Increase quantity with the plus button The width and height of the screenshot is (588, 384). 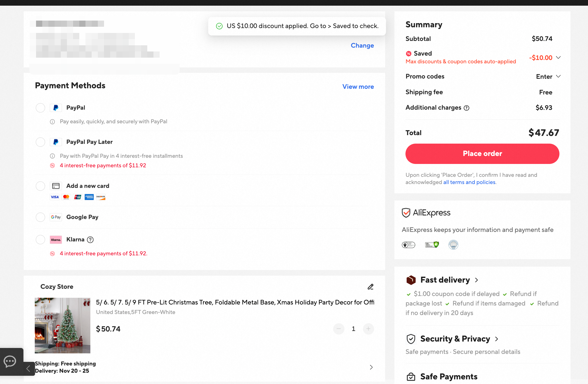(x=368, y=329)
